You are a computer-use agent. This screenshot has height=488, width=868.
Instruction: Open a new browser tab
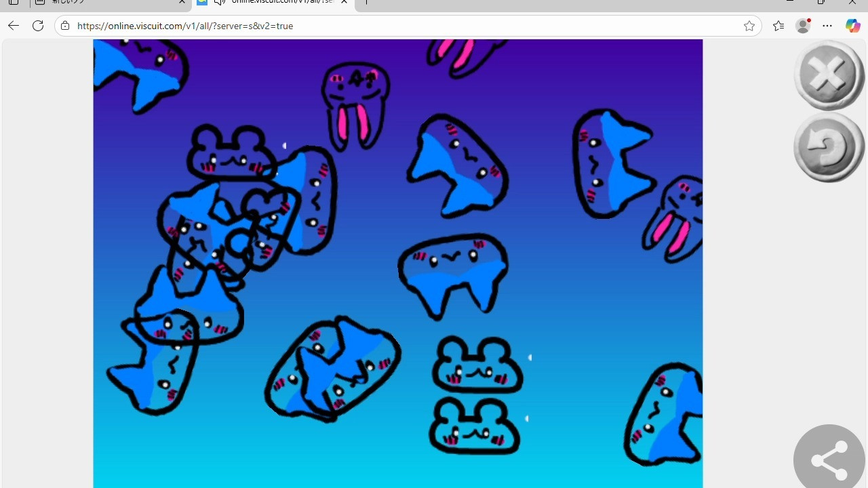(x=366, y=2)
